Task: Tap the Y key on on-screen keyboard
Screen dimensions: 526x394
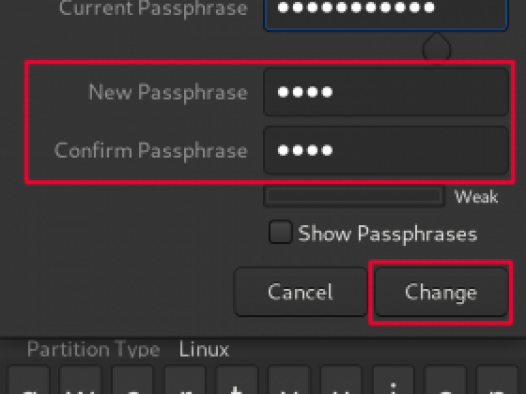Action: (289, 380)
